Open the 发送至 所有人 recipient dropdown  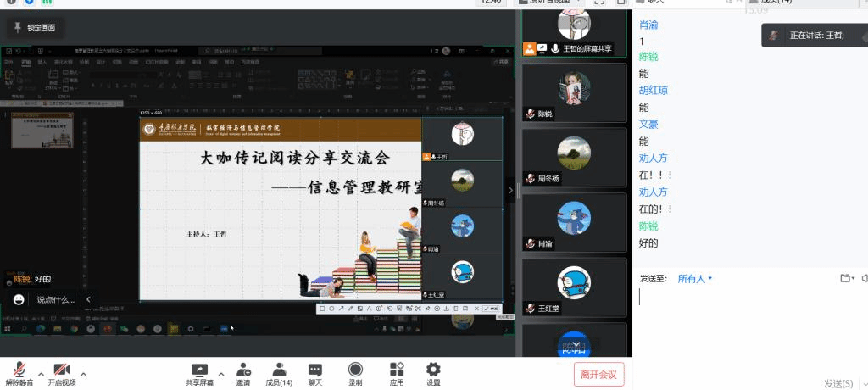(694, 278)
